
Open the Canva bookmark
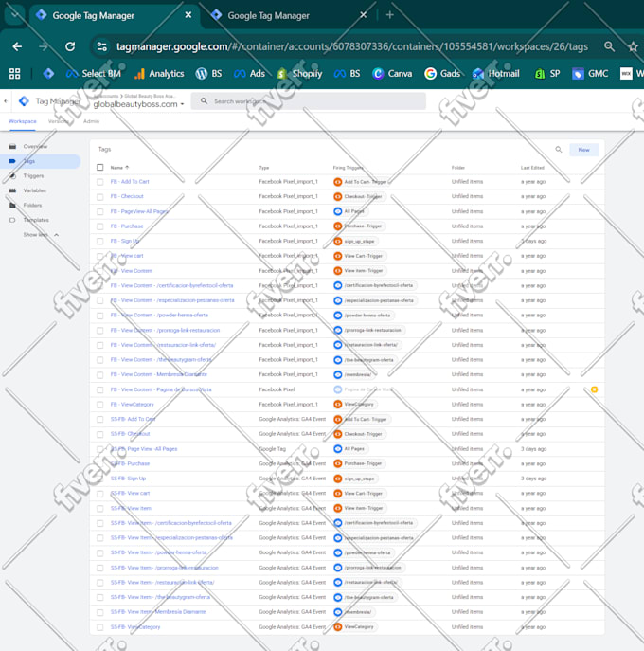392,74
